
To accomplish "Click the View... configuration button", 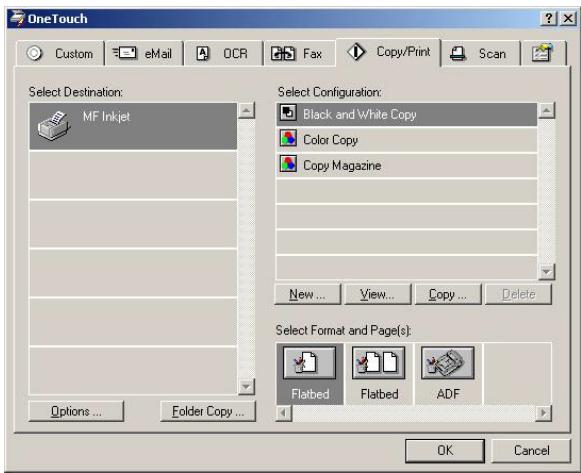I will coord(378,294).
